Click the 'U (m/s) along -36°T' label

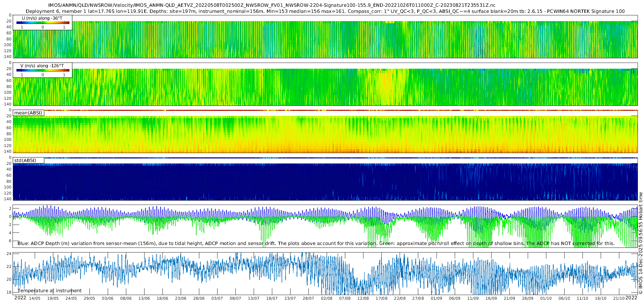42,18
